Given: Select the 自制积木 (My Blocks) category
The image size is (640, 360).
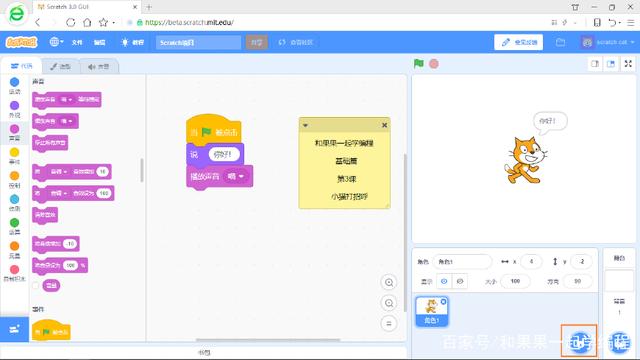Looking at the screenshot, I should click(14, 273).
